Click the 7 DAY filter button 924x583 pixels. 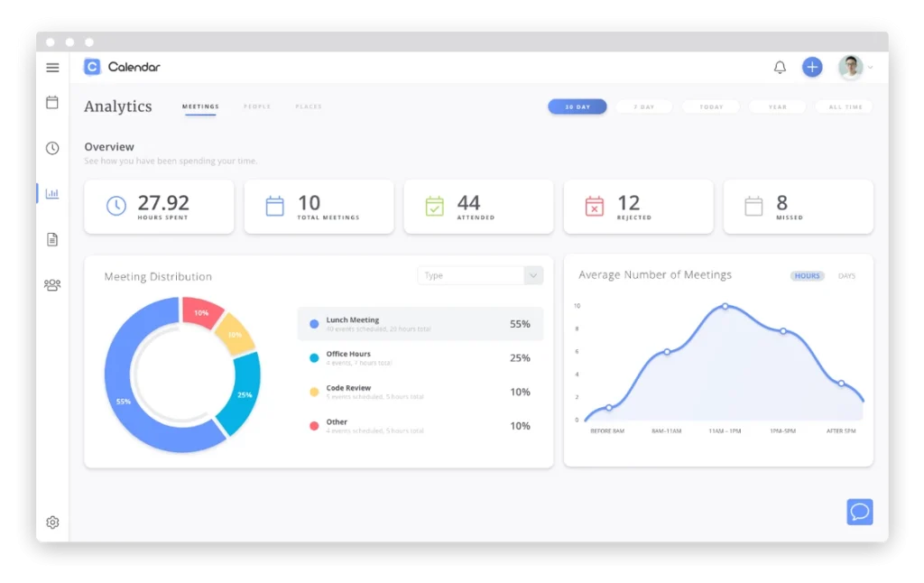[644, 106]
